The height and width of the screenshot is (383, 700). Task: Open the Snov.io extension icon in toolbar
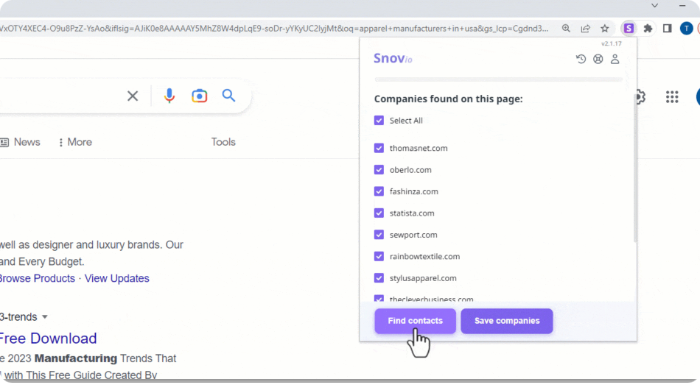629,29
